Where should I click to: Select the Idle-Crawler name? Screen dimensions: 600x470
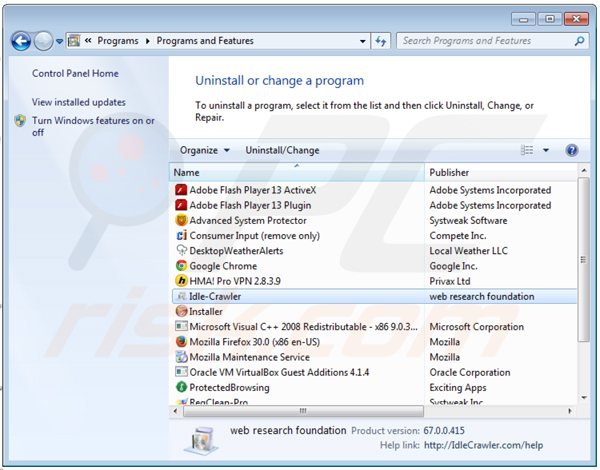tap(215, 296)
